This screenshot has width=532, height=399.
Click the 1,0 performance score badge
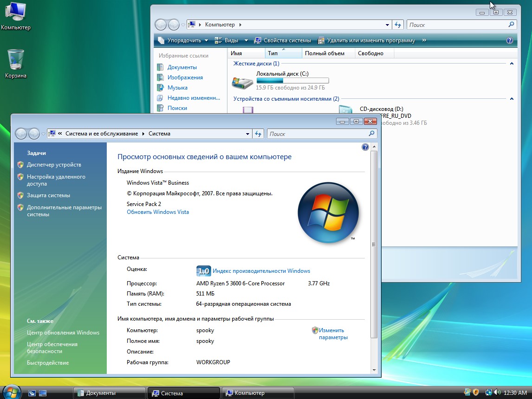(x=204, y=271)
